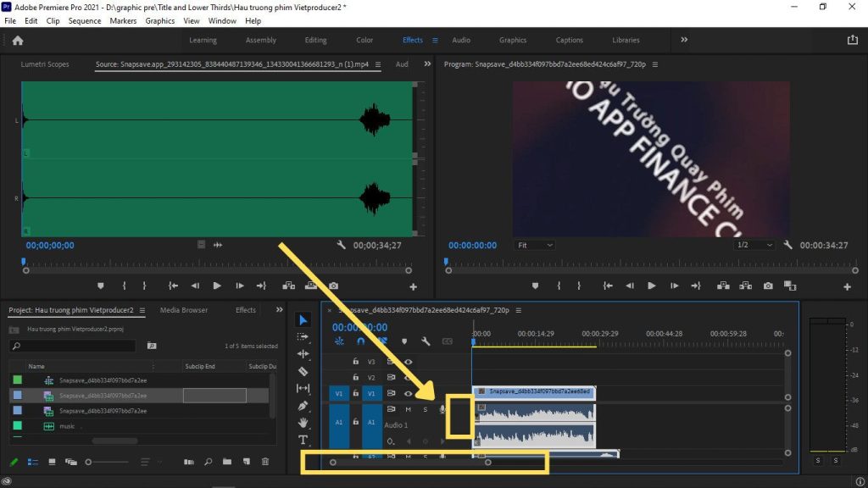Select the Razor tool in the toolbox
868x488 pixels.
[303, 371]
